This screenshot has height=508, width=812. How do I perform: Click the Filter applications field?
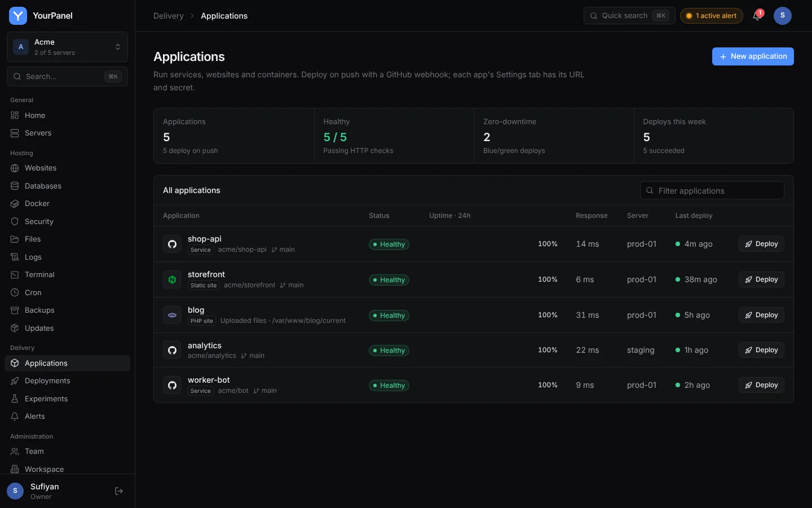coord(712,191)
